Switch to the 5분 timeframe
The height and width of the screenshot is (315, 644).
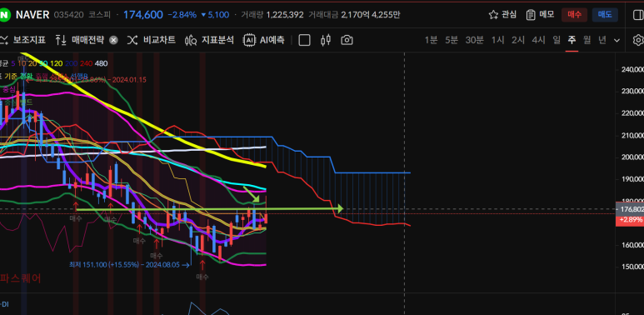pos(452,40)
